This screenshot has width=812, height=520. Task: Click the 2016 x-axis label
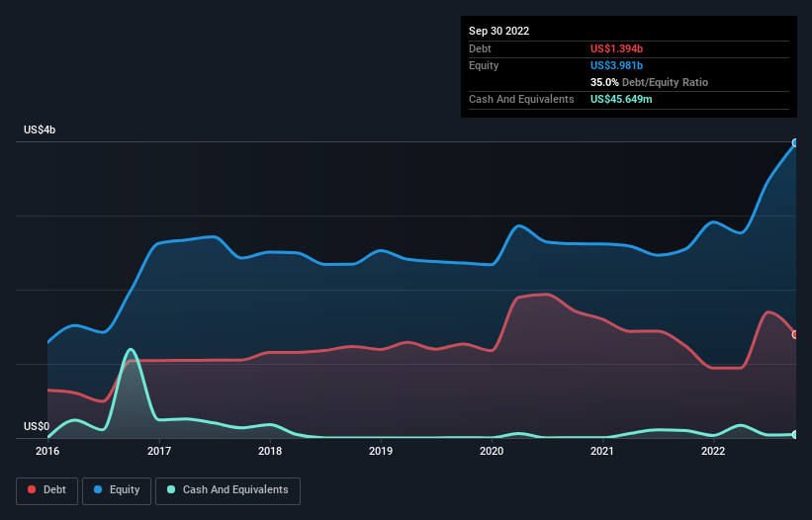pyautogui.click(x=47, y=451)
